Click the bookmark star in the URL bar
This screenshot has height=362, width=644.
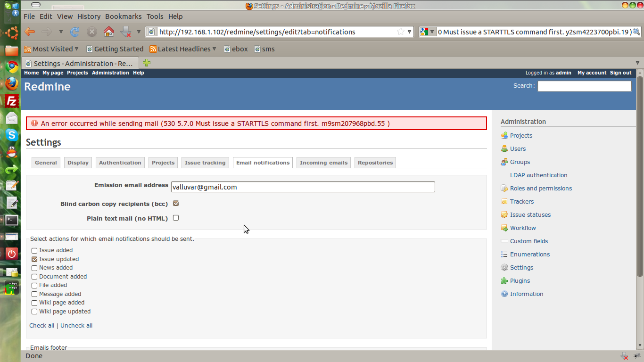[x=401, y=32]
